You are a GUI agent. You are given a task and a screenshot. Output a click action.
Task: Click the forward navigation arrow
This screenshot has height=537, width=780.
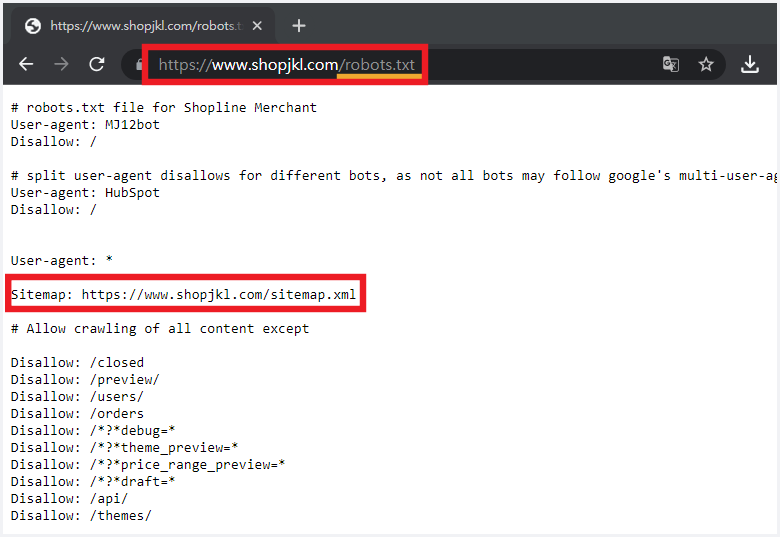click(x=61, y=64)
